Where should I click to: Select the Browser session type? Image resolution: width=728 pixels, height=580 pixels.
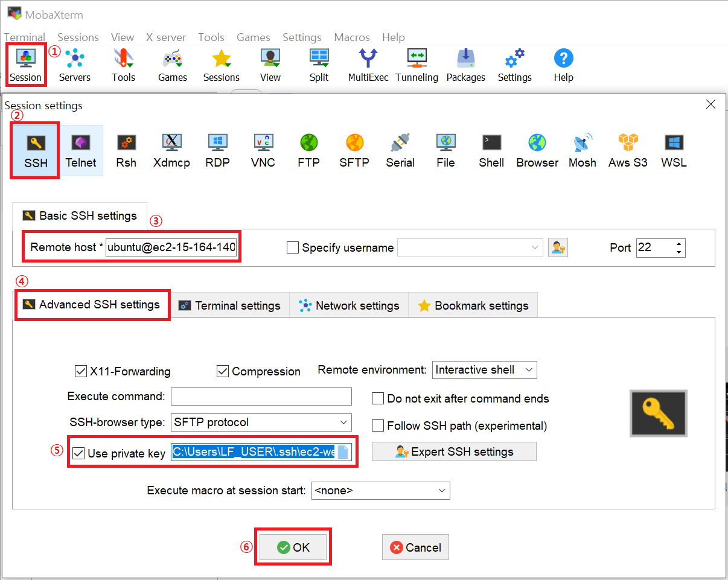(537, 151)
